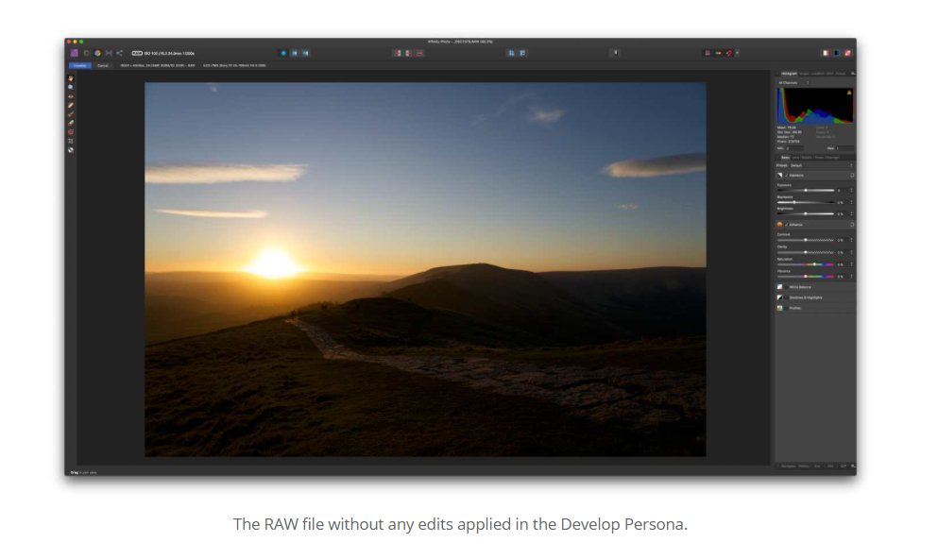
Task: Choose single view mode icon
Action: (283, 53)
